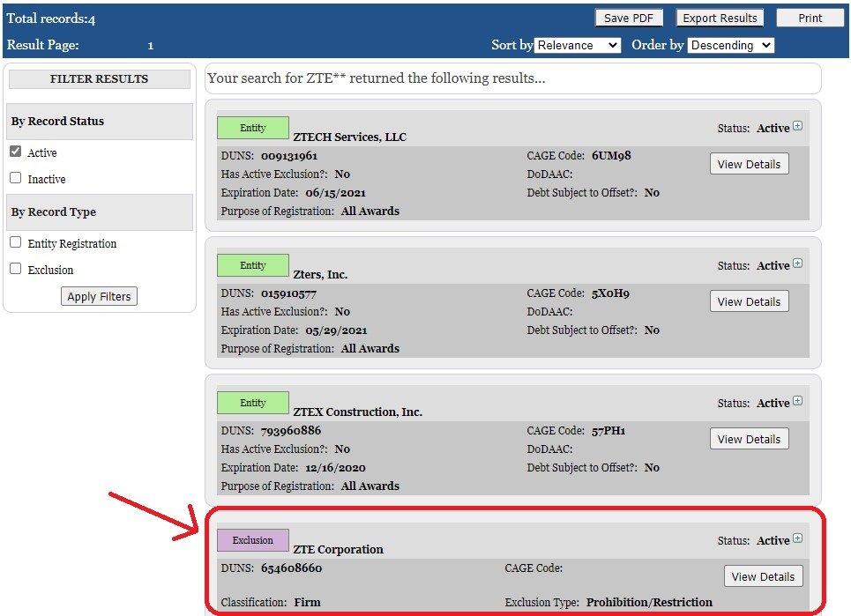This screenshot has height=616, width=851.
Task: Click the ZTE Corporation name
Action: tap(338, 549)
